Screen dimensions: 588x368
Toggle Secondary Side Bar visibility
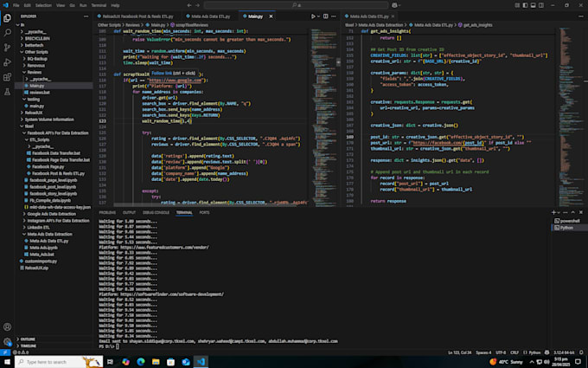541,5
